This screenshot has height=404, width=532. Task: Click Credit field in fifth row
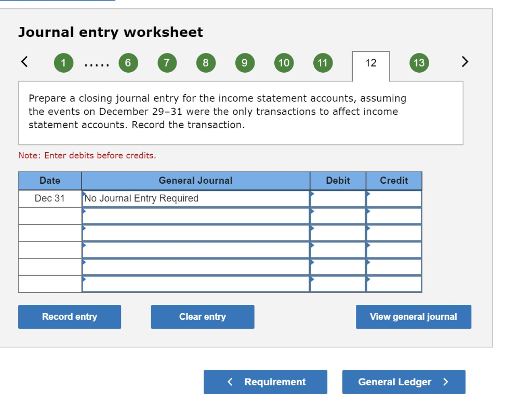coord(394,266)
